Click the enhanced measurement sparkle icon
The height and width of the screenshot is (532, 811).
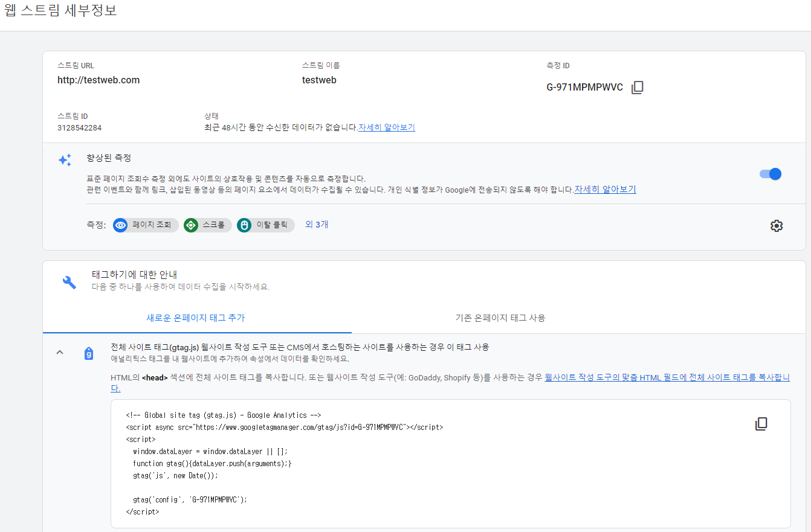(x=65, y=160)
